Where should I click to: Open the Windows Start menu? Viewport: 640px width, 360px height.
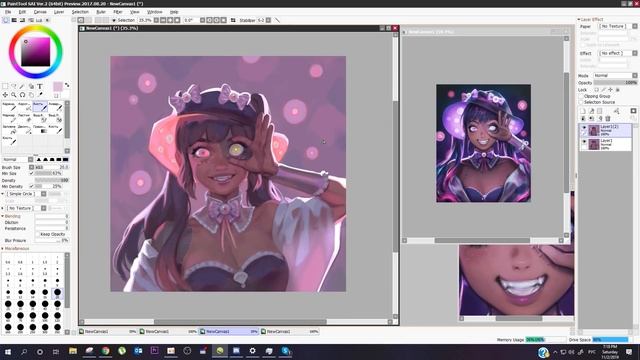coord(8,351)
